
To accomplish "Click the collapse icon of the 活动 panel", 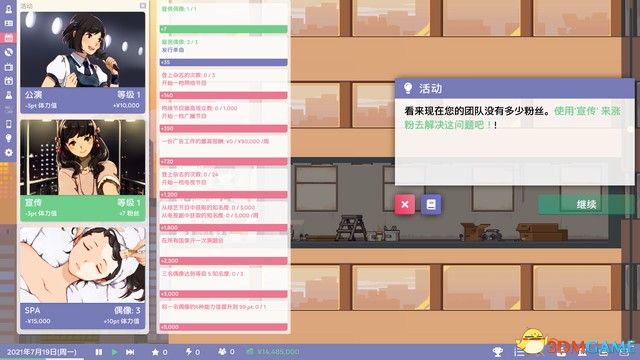I will pos(142,6).
